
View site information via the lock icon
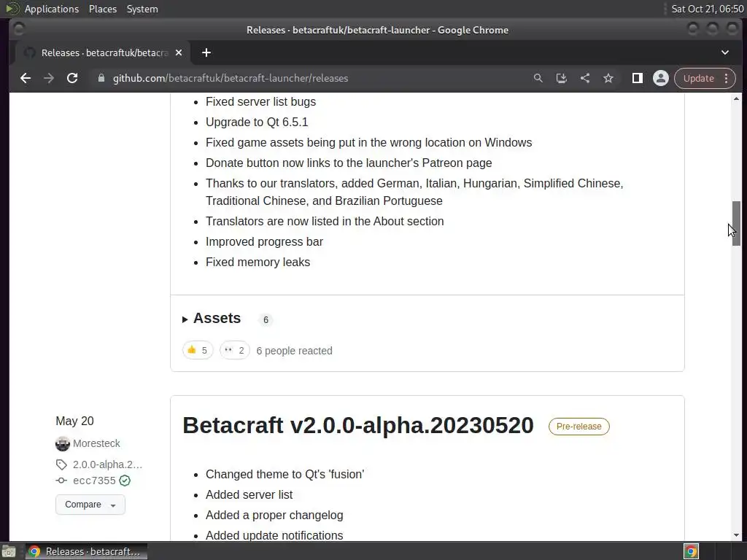[101, 78]
